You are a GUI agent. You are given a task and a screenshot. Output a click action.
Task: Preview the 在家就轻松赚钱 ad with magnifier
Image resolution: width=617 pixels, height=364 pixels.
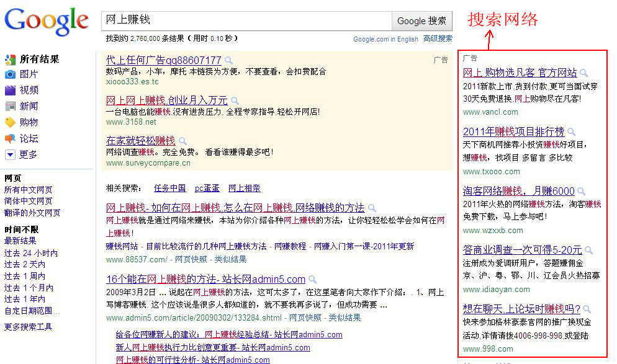click(x=182, y=141)
